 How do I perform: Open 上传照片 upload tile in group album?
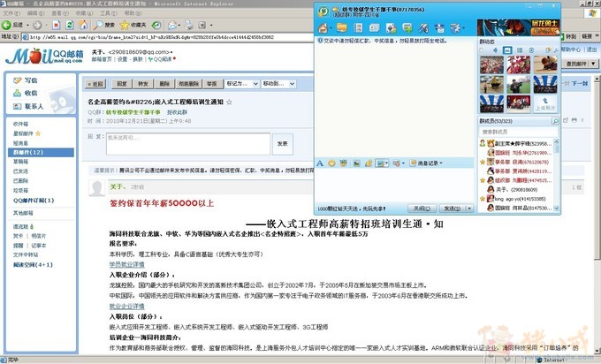545,103
